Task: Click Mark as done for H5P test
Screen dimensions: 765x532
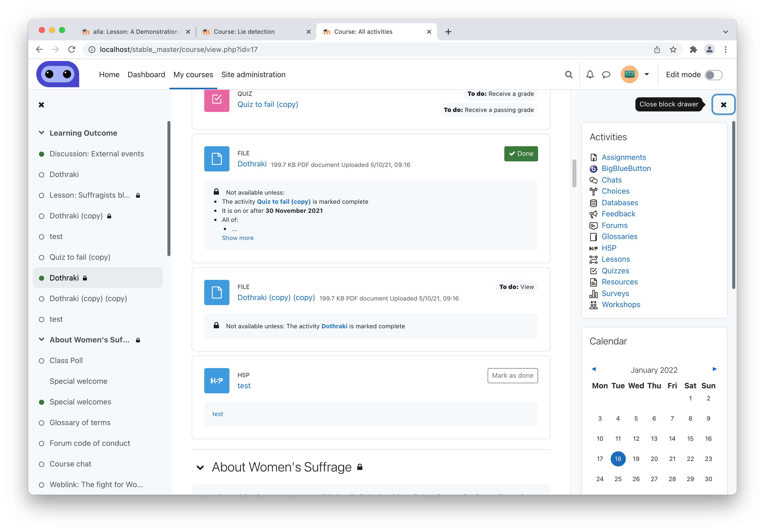Action: pos(512,375)
